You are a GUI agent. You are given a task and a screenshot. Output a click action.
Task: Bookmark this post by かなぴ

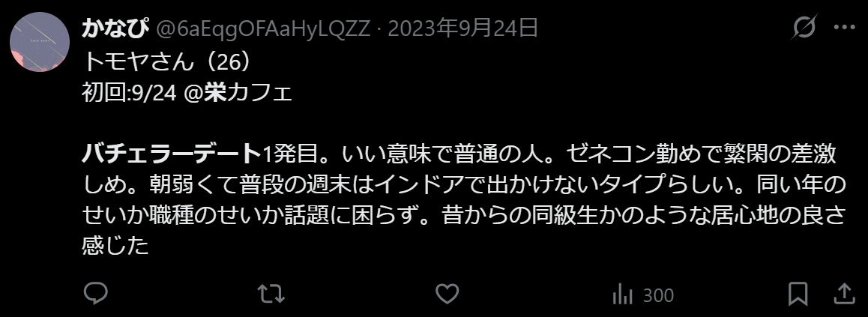point(798,294)
